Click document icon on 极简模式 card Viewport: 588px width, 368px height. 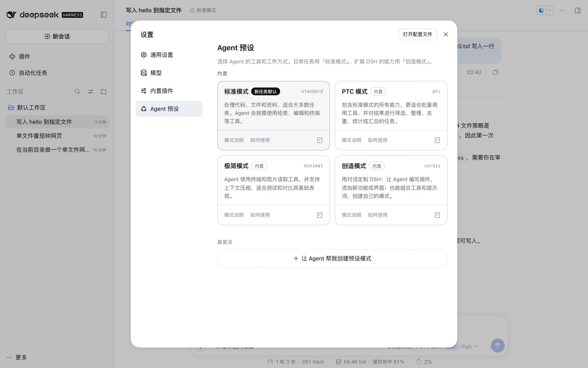(x=320, y=215)
